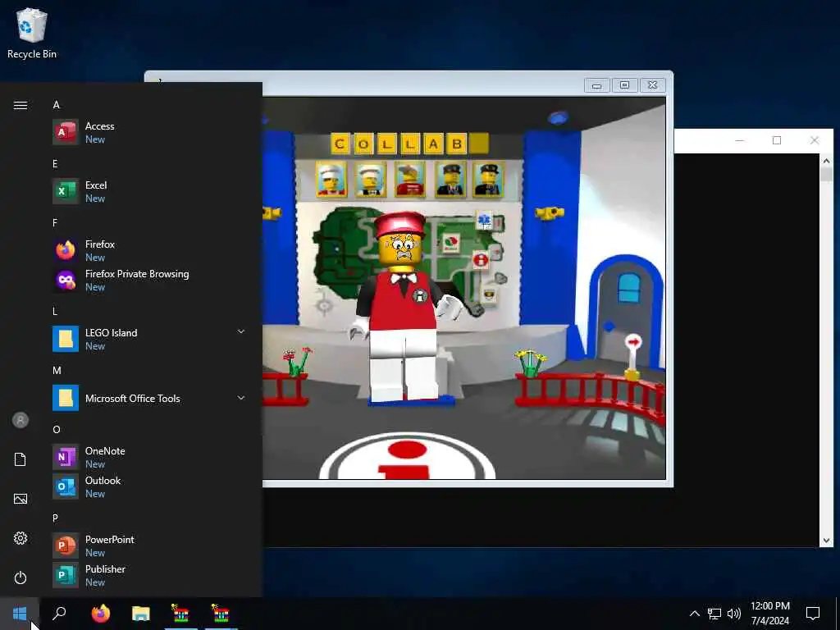The image size is (840, 630).
Task: Show hidden system tray icons
Action: point(694,614)
